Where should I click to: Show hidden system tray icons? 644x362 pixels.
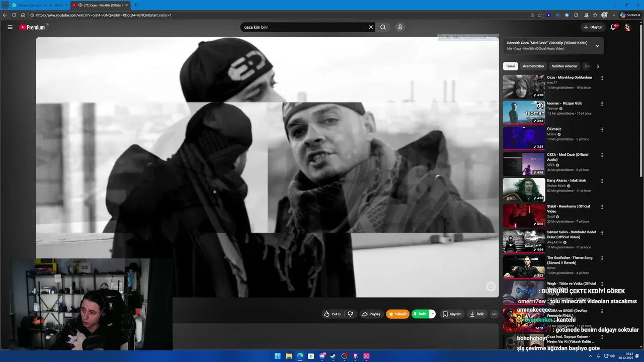590,356
